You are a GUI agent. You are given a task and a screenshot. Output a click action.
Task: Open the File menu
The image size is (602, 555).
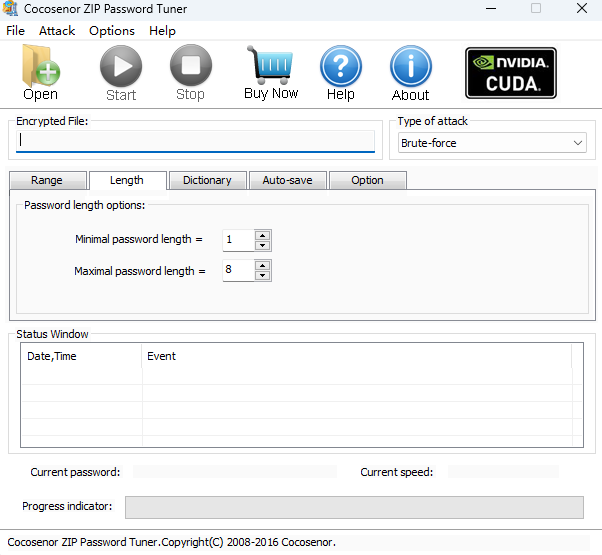(x=15, y=31)
